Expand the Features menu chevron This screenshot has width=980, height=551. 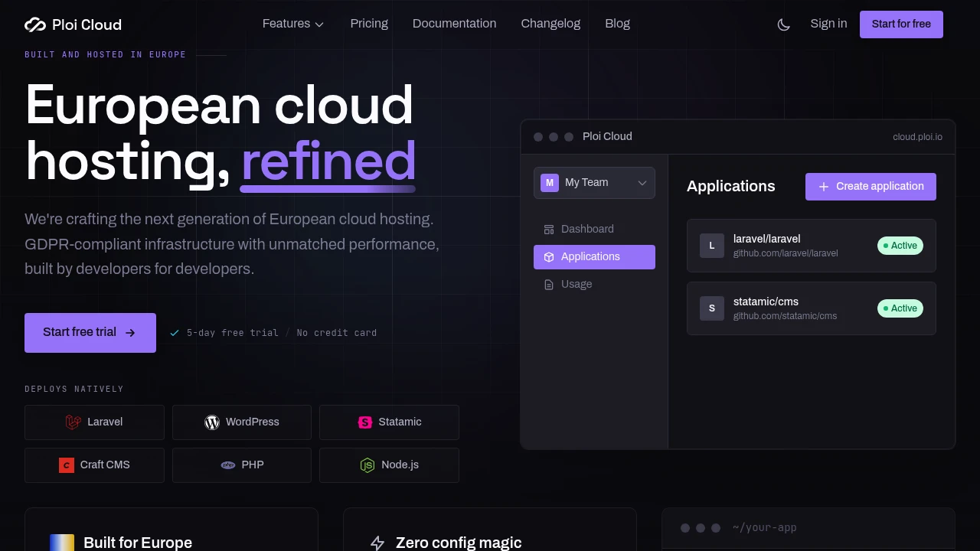pyautogui.click(x=319, y=24)
